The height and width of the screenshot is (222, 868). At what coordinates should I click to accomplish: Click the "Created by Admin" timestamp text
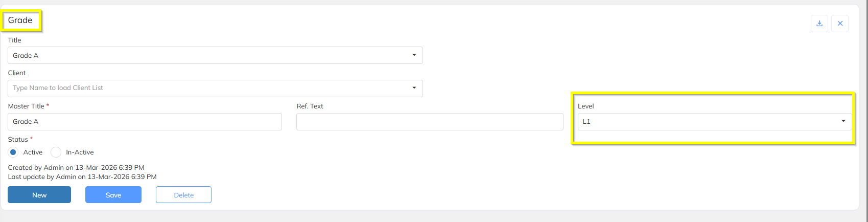click(76, 168)
